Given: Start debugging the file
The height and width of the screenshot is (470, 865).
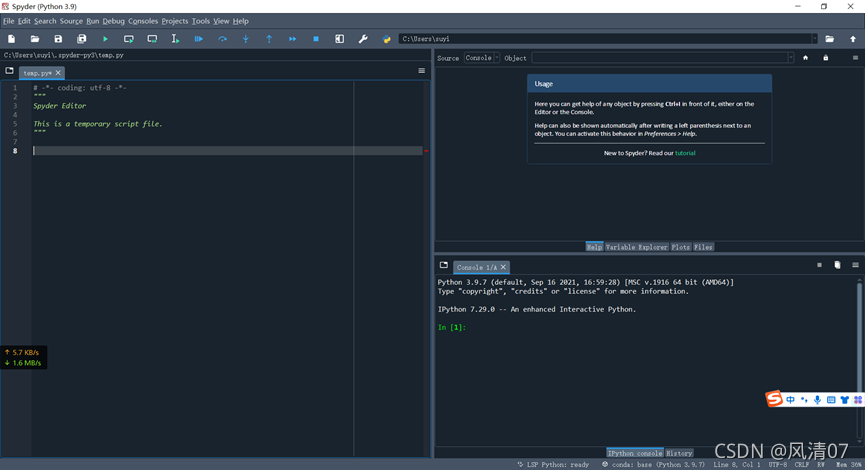Looking at the screenshot, I should coord(199,39).
